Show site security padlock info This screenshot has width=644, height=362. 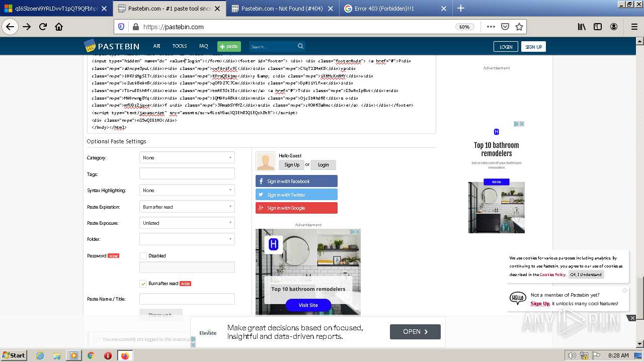coord(135,27)
